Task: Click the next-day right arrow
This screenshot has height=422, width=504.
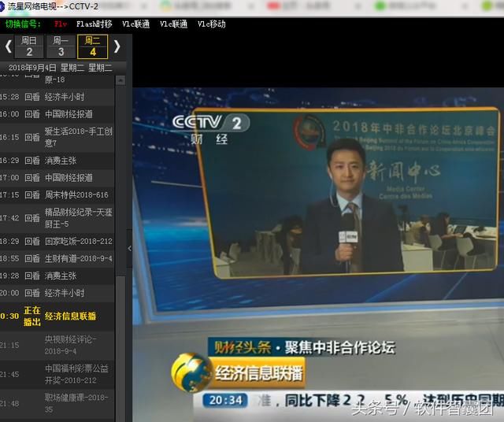Action: [117, 46]
